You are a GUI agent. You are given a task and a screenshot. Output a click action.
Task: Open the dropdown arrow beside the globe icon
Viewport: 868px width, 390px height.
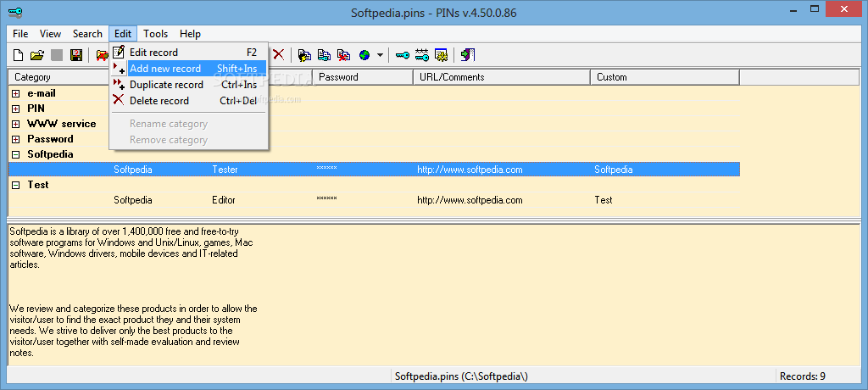point(380,55)
